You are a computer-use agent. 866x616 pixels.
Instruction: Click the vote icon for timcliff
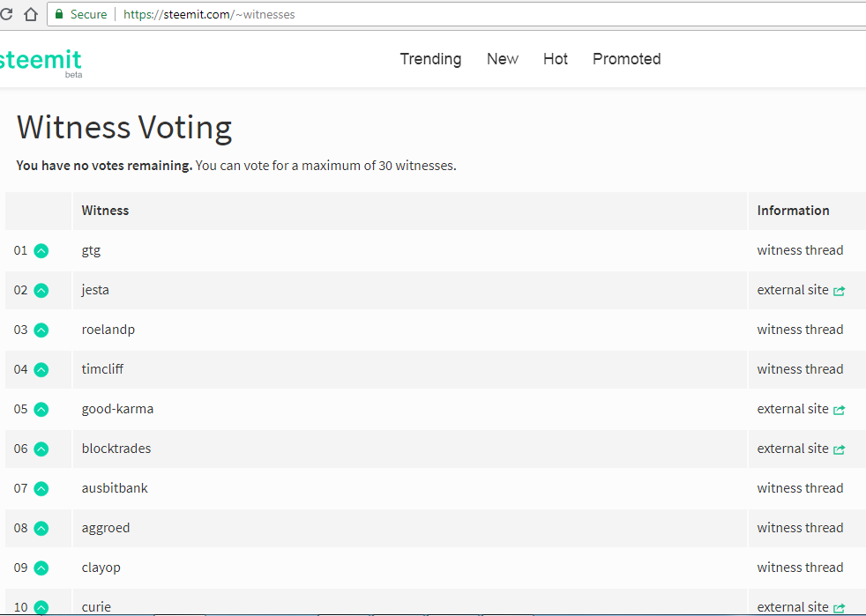(x=41, y=369)
